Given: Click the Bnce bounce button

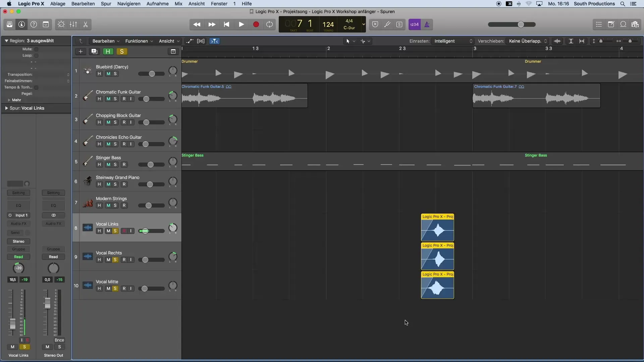Looking at the screenshot, I should 59,340.
